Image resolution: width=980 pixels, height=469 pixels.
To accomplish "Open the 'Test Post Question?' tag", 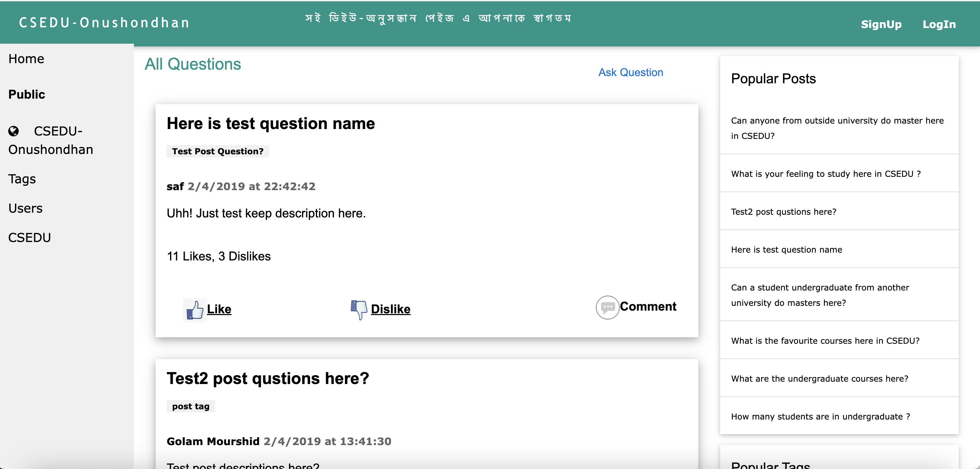I will pos(218,152).
